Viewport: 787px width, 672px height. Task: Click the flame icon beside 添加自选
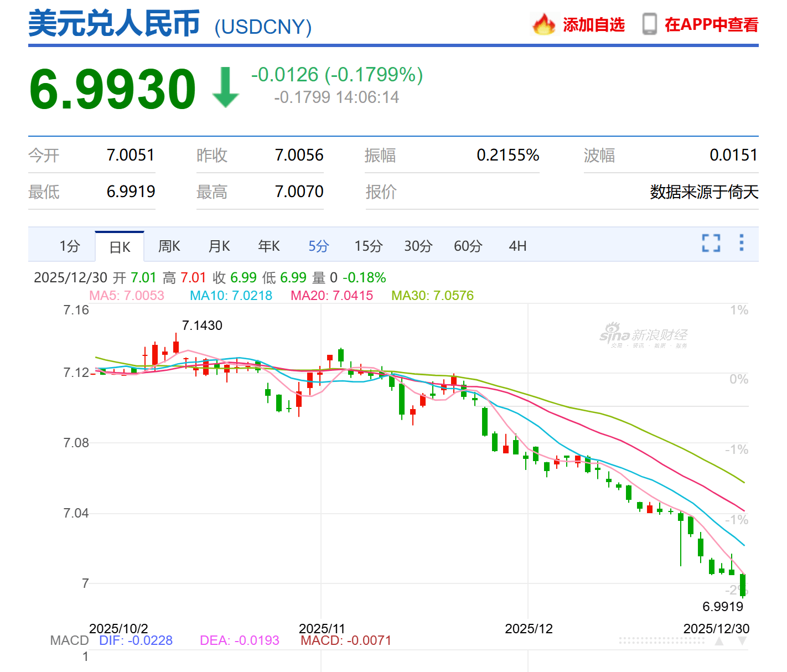544,24
